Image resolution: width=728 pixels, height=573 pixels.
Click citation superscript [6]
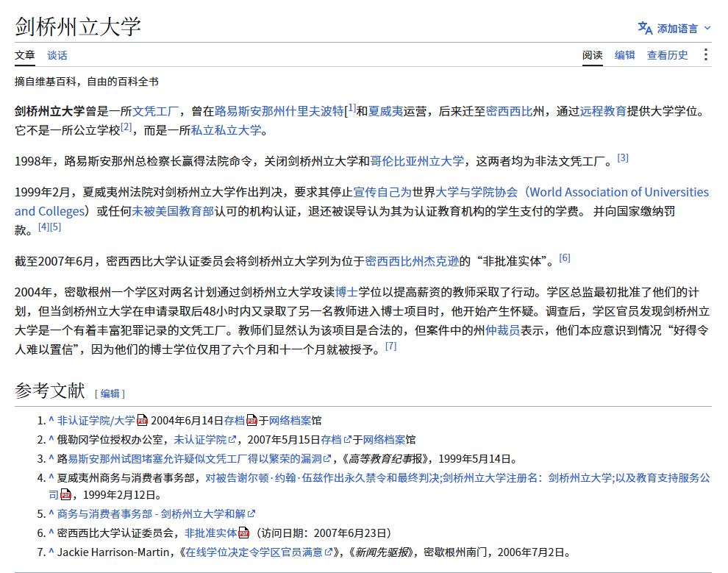coord(565,257)
